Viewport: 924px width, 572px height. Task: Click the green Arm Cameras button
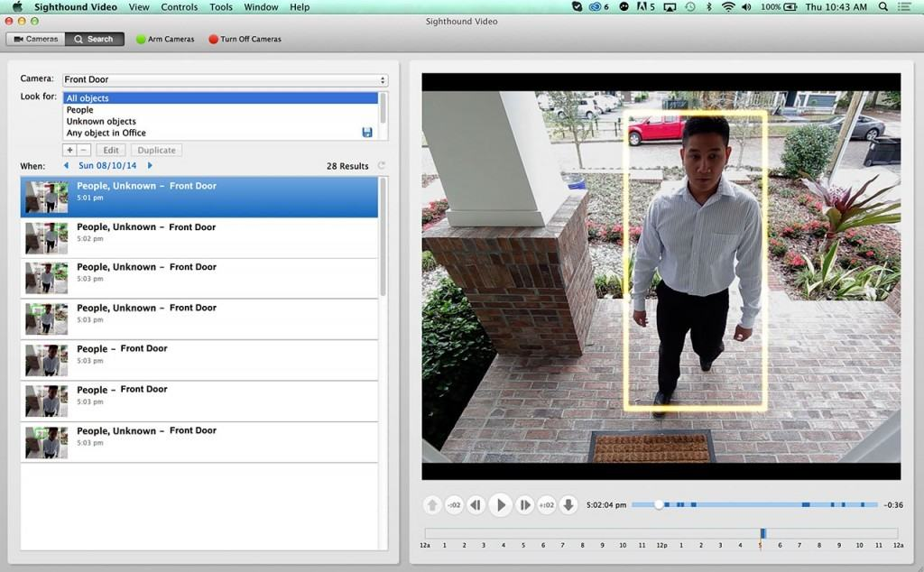tap(165, 39)
